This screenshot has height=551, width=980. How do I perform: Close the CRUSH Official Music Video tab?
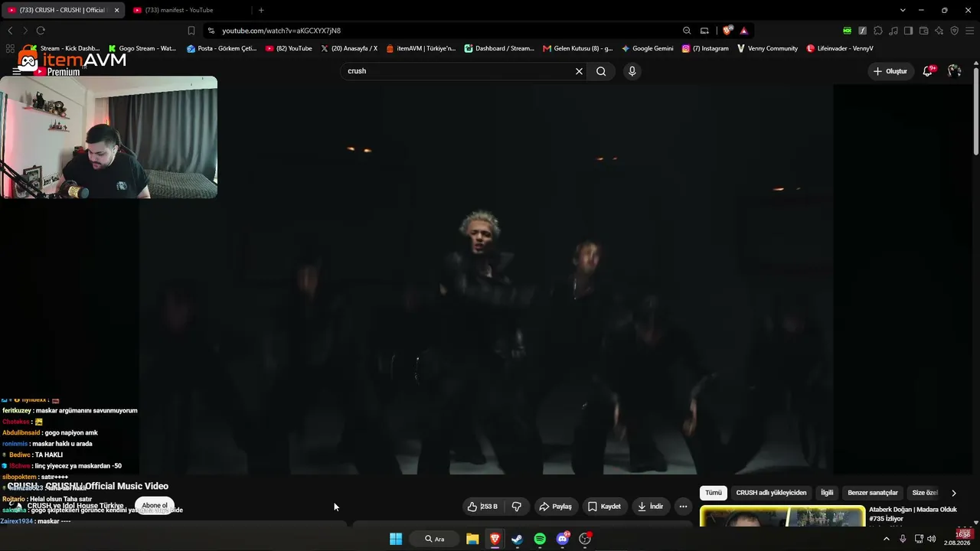tap(117, 10)
